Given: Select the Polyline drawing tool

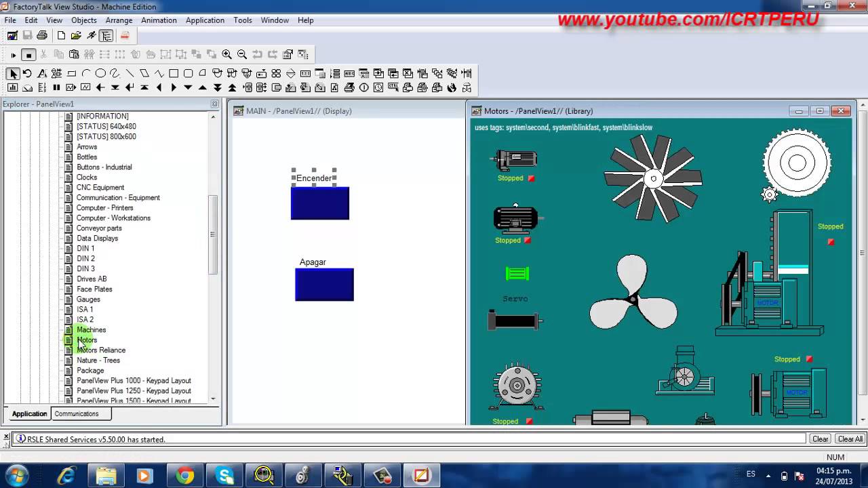Looking at the screenshot, I should pyautogui.click(x=159, y=73).
